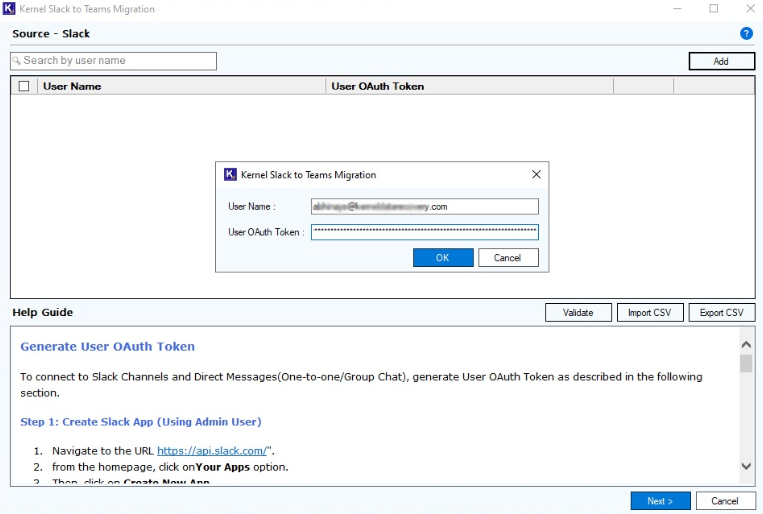Click Export CSV
The height and width of the screenshot is (514, 763).
(x=722, y=312)
